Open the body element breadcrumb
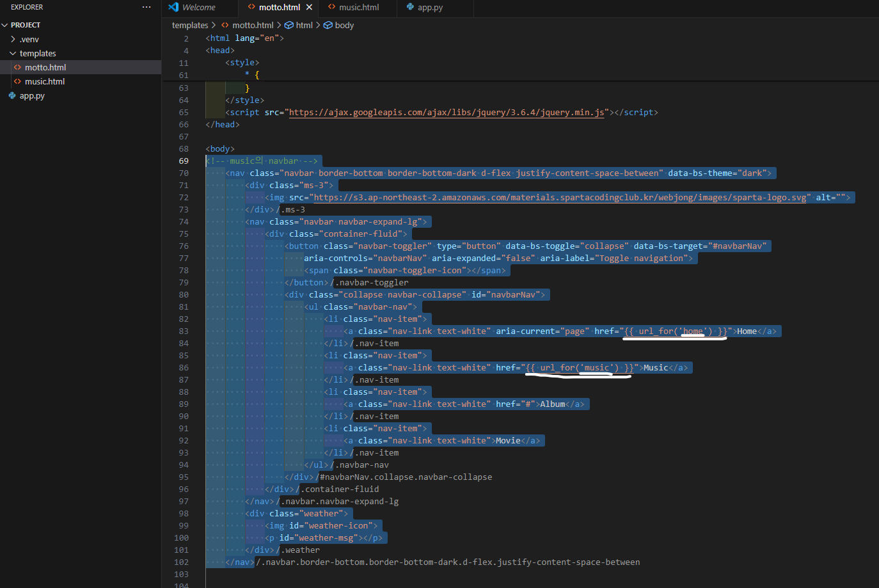 click(344, 26)
